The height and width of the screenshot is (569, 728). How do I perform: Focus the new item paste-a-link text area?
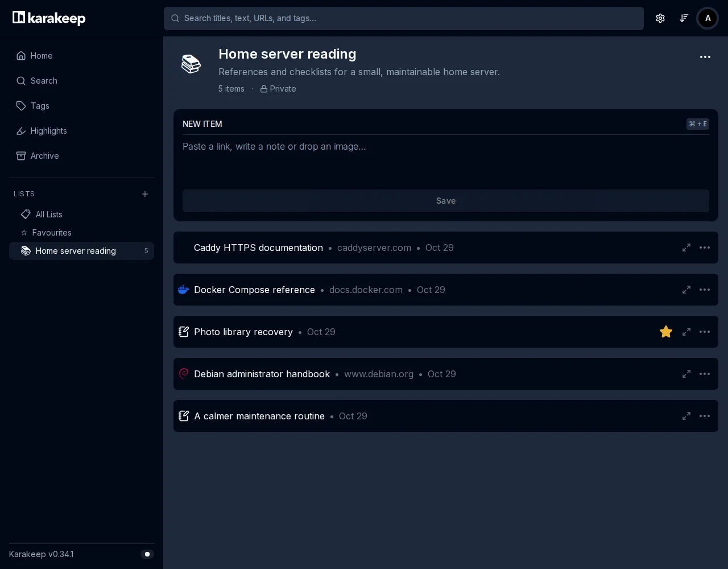[x=446, y=160]
